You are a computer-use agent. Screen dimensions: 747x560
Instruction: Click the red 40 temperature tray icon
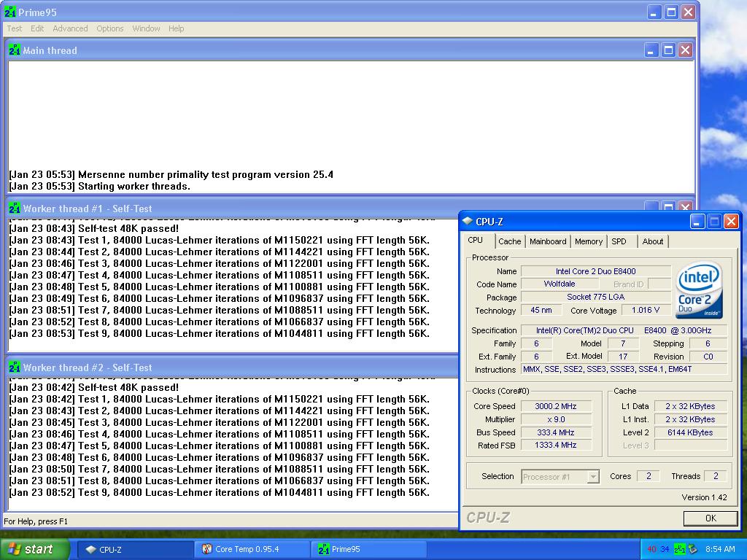[x=651, y=549]
